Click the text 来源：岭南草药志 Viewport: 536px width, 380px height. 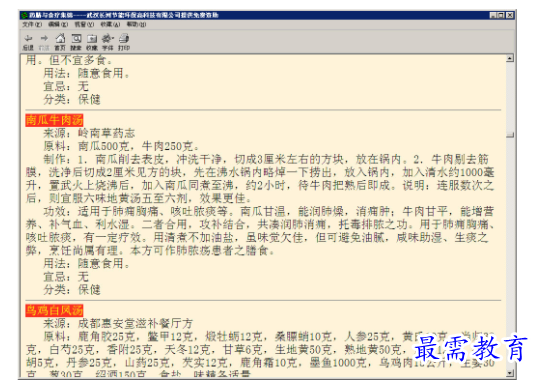(x=89, y=133)
